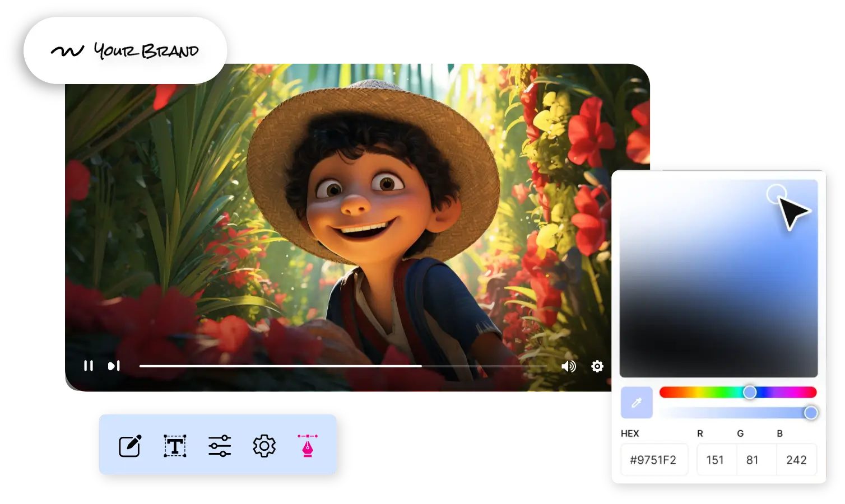Activate the eyedropper color picker

coord(637,402)
